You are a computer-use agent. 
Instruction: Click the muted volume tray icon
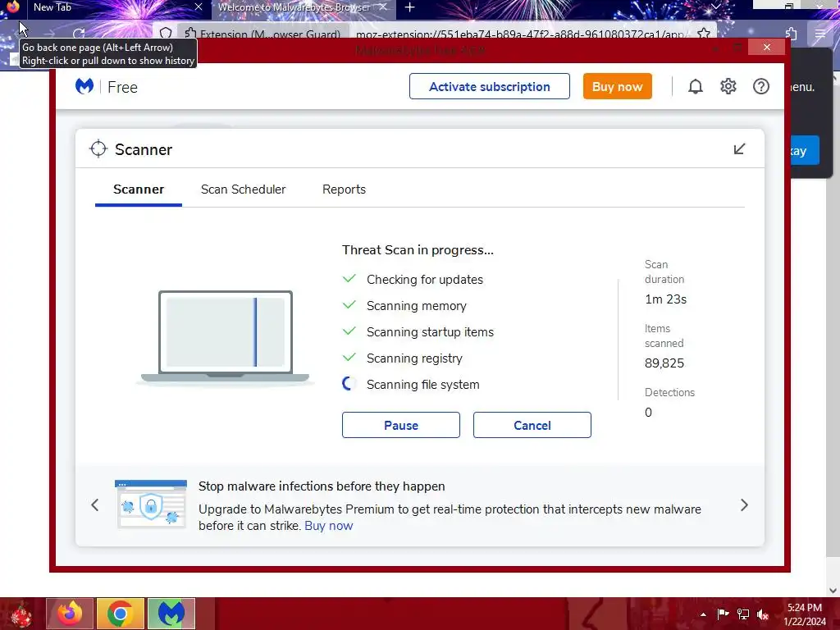click(x=763, y=614)
